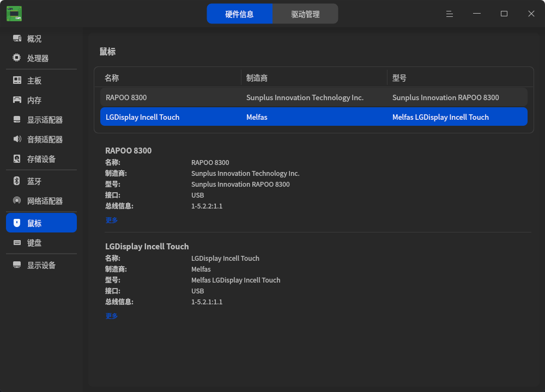
Task: Click the RAPOO 8300 details heading
Action: point(128,151)
